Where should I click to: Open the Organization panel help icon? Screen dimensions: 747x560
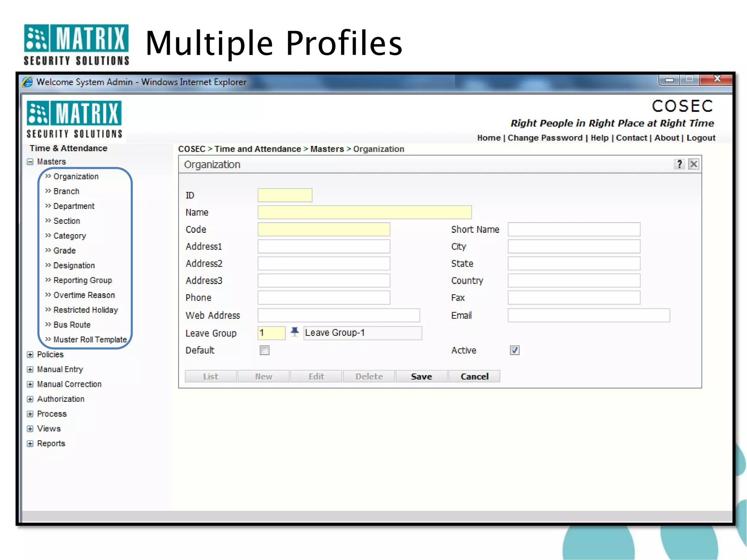pyautogui.click(x=679, y=164)
